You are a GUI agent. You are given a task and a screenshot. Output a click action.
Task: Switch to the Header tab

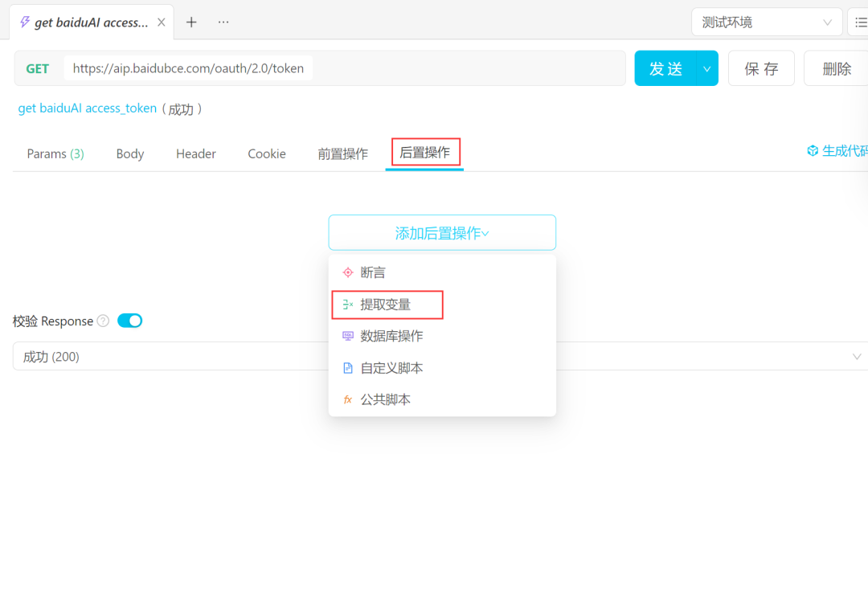click(x=196, y=154)
